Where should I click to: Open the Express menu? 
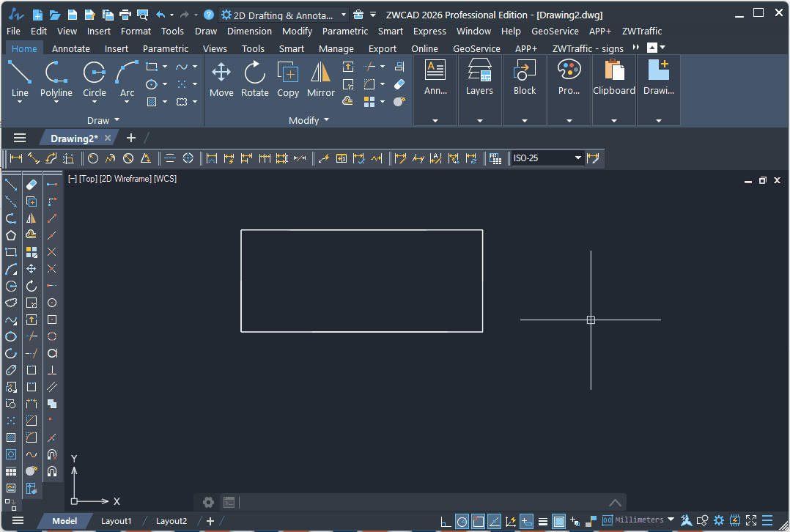tap(429, 32)
